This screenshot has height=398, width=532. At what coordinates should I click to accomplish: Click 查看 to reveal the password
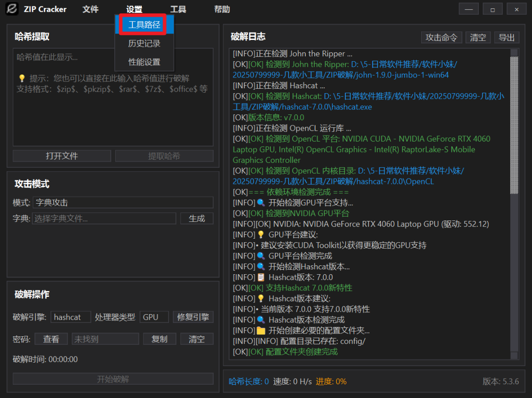51,338
